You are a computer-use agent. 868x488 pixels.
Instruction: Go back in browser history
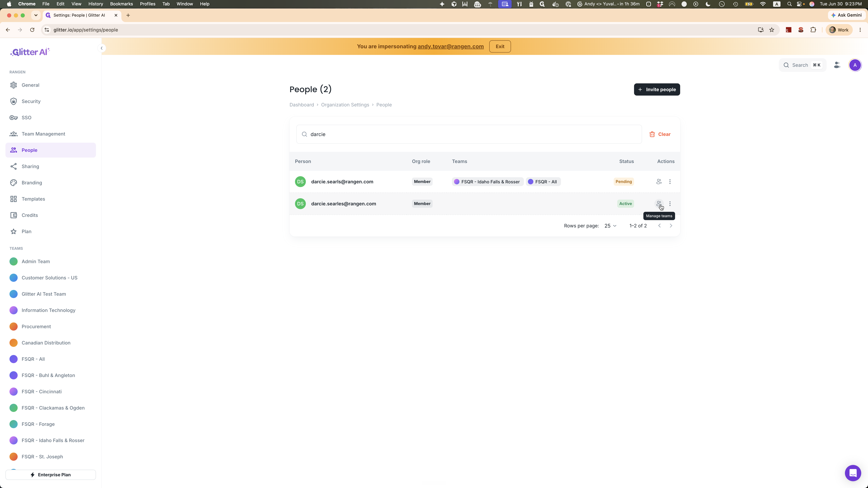click(x=8, y=30)
